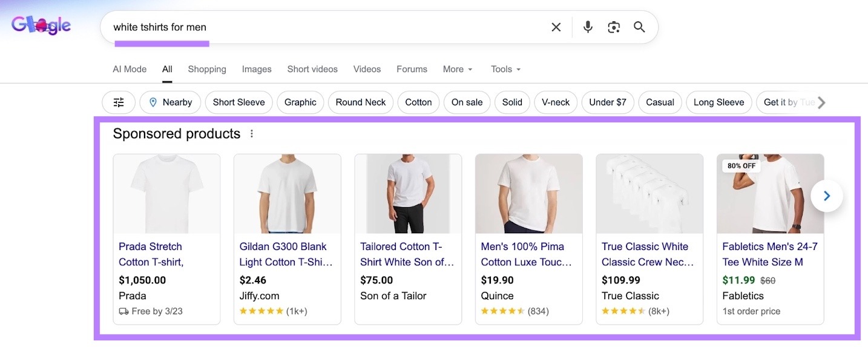Apply the Solid filter chip
This screenshot has width=868, height=347.
point(512,102)
